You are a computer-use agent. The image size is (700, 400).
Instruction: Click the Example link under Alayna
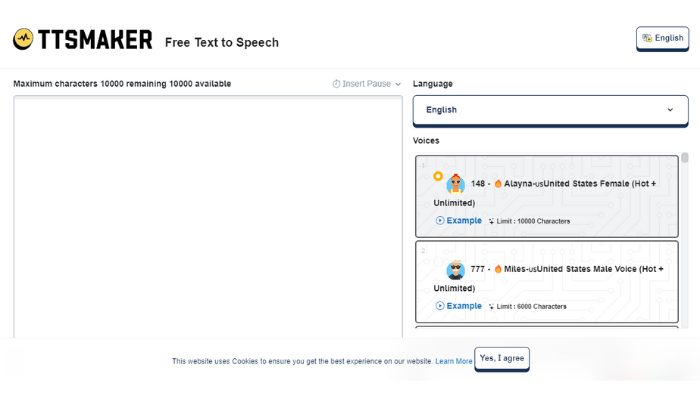point(464,221)
